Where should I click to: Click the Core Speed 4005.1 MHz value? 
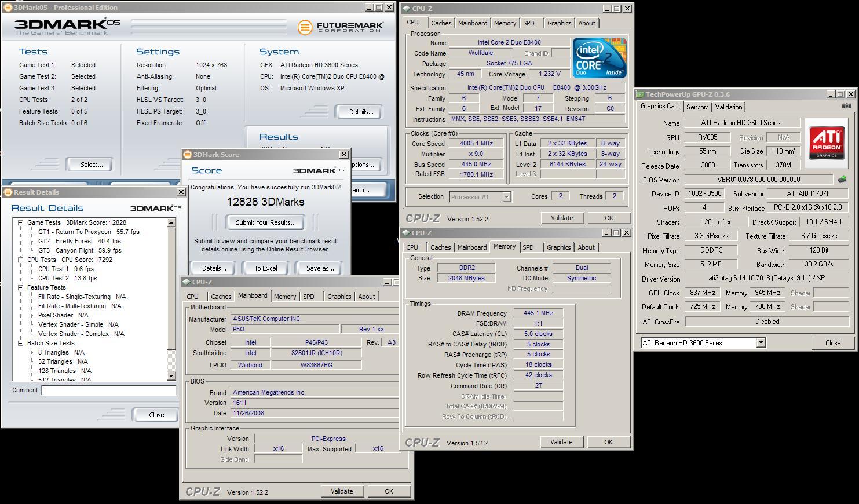point(476,143)
